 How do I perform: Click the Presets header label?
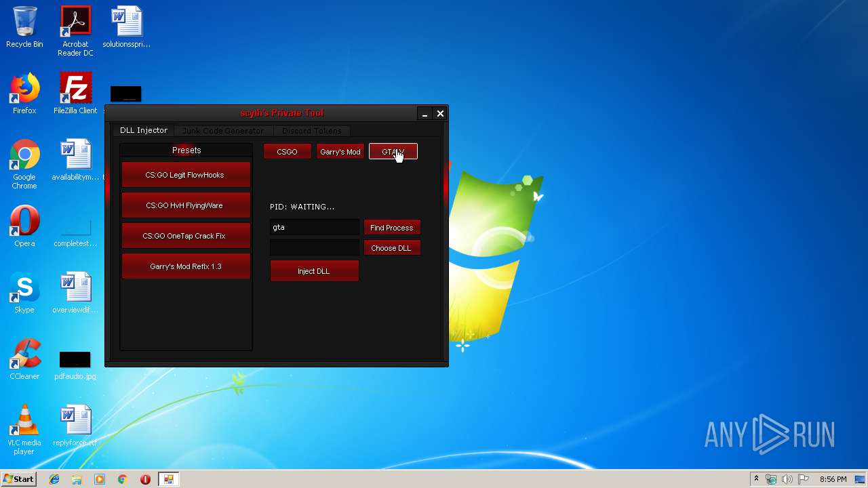tap(186, 150)
